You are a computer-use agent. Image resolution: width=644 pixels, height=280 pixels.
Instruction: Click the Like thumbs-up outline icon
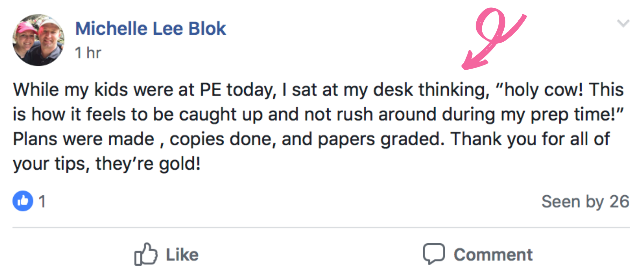[146, 254]
